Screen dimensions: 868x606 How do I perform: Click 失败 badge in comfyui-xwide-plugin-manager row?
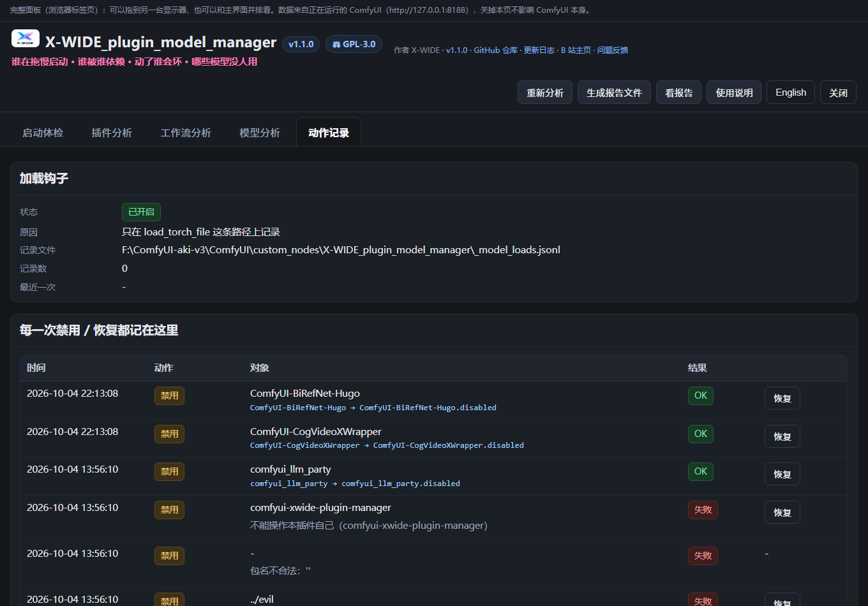[x=703, y=510]
